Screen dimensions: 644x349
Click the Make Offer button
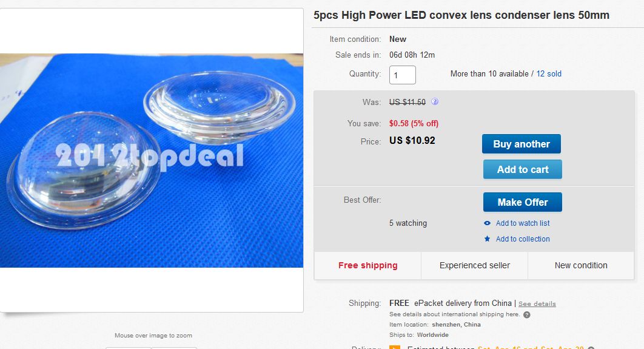[522, 202]
